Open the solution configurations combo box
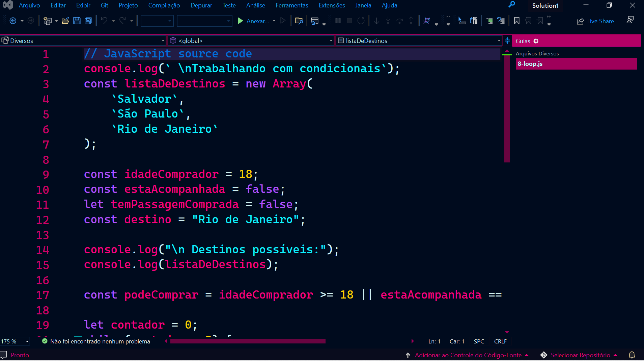The image size is (644, 361). (x=157, y=21)
